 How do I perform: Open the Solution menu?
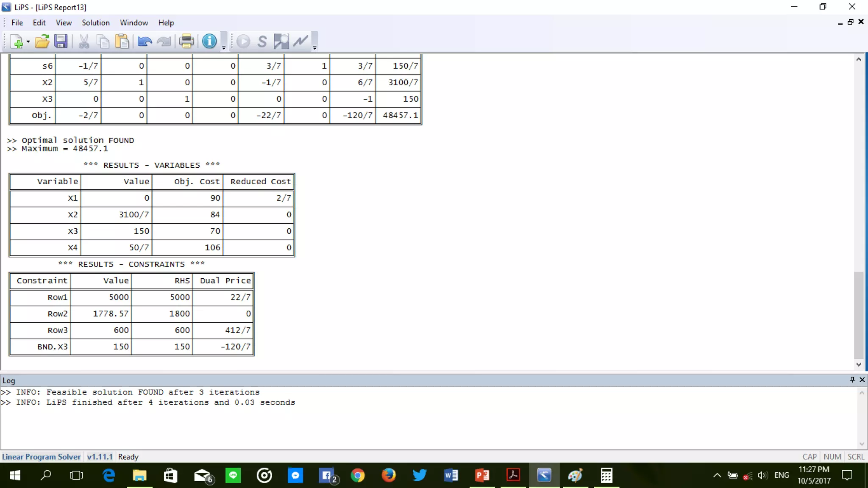[x=95, y=23]
